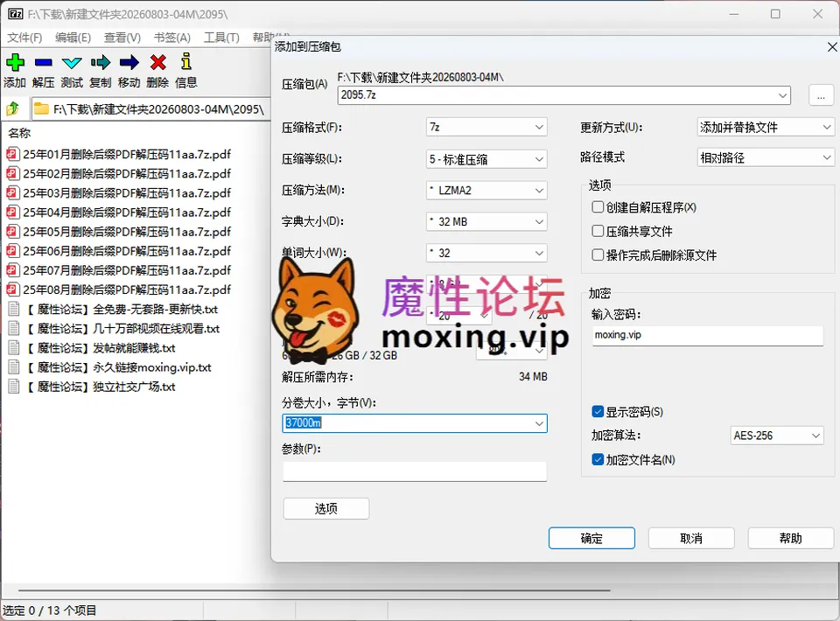
Task: Click the 取消 button
Action: pos(691,538)
